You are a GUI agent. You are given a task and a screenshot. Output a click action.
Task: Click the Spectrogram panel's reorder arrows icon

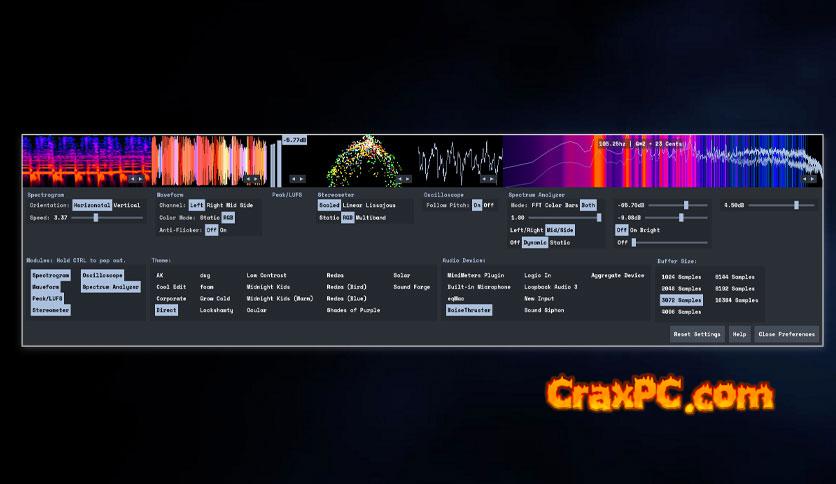pos(135,179)
